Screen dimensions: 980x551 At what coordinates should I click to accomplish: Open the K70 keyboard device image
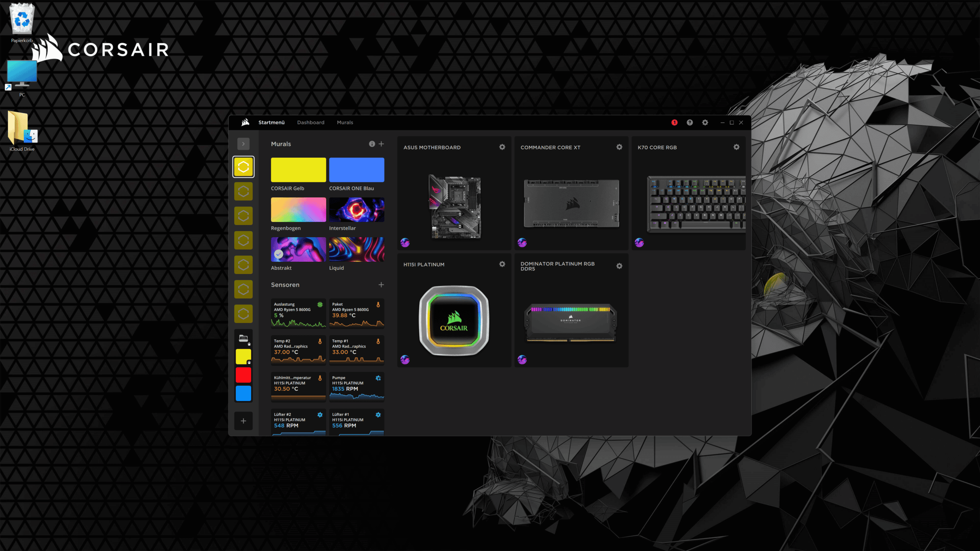pyautogui.click(x=696, y=204)
